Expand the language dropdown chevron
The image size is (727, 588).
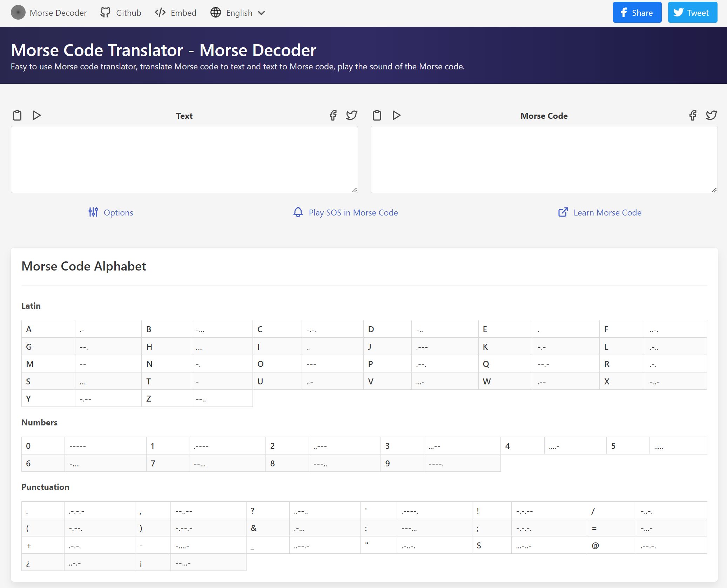pos(261,13)
